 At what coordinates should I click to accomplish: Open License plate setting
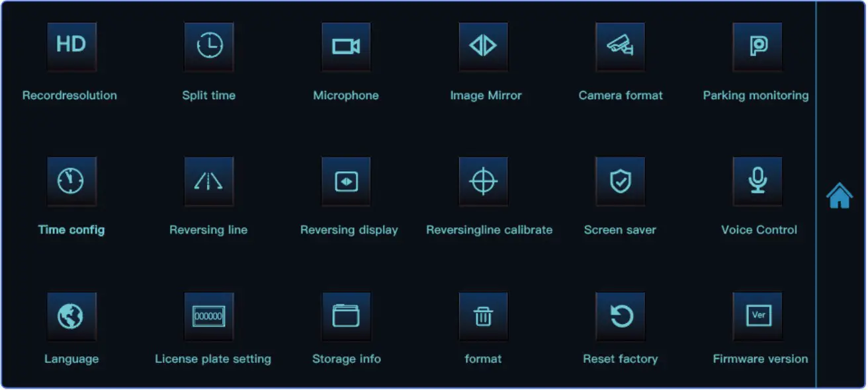tap(209, 316)
